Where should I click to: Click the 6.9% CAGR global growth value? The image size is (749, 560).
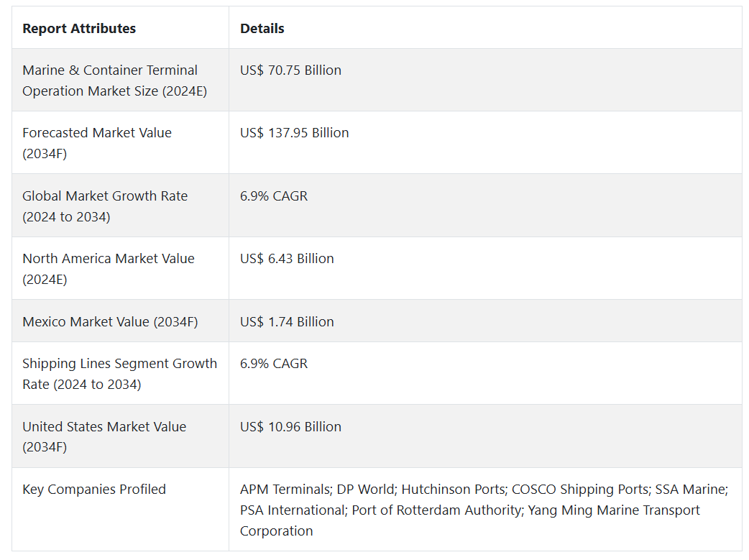(x=273, y=196)
